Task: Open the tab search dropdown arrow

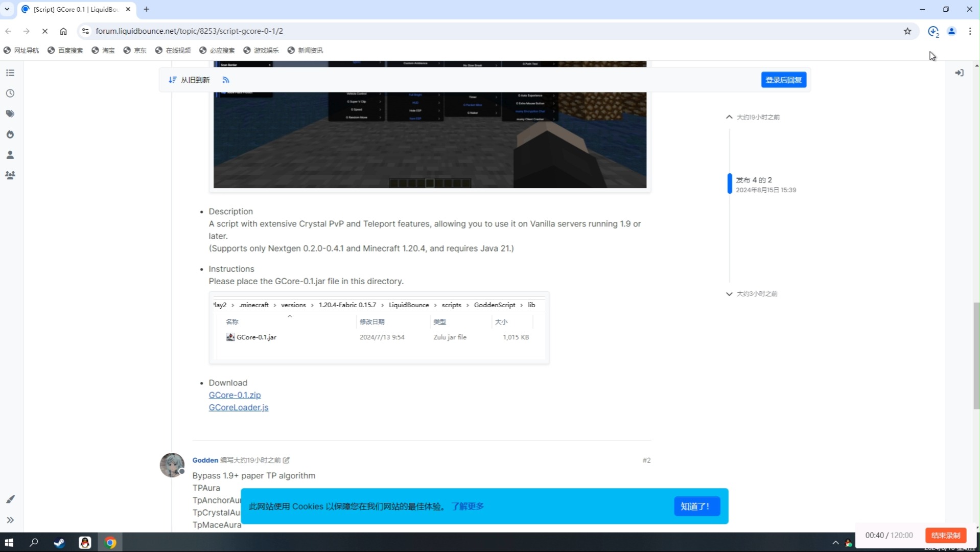Action: click(7, 9)
